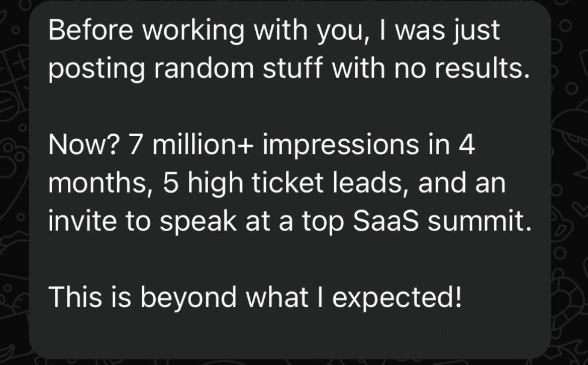Tap the word "SaaS"
The width and height of the screenshot is (588, 365).
click(x=385, y=221)
